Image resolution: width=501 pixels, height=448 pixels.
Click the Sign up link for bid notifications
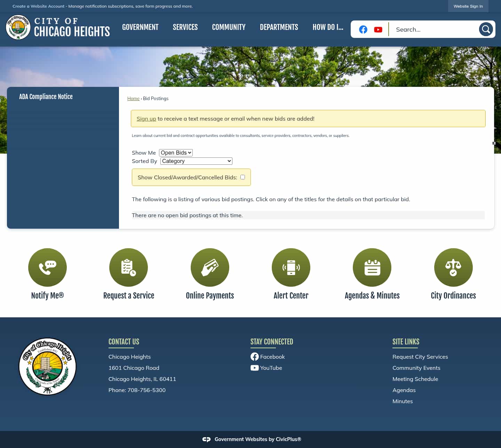[146, 119]
